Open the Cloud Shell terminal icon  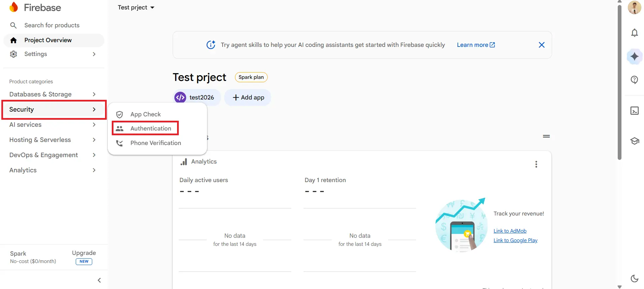[635, 111]
